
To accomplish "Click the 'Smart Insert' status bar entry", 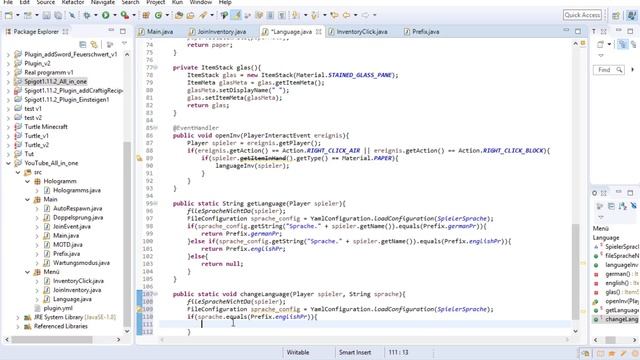I will click(355, 352).
